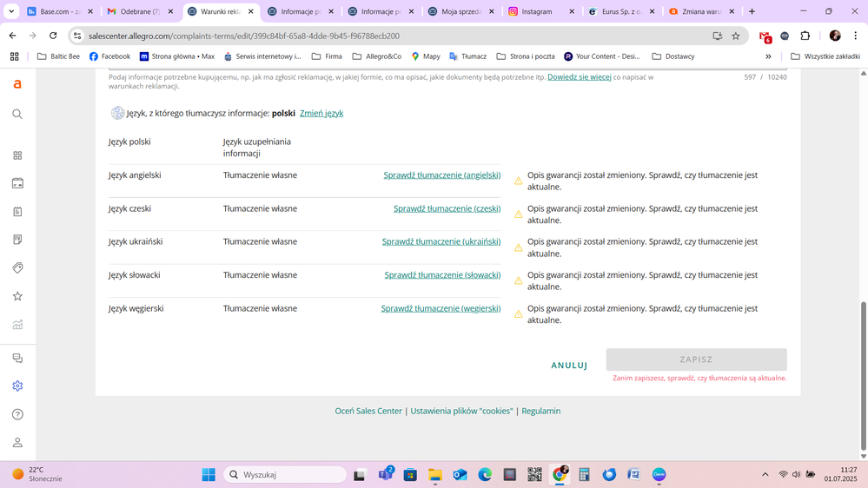Click the price tag icon in sidebar
Viewport: 868px width, 488px height.
coord(17,268)
